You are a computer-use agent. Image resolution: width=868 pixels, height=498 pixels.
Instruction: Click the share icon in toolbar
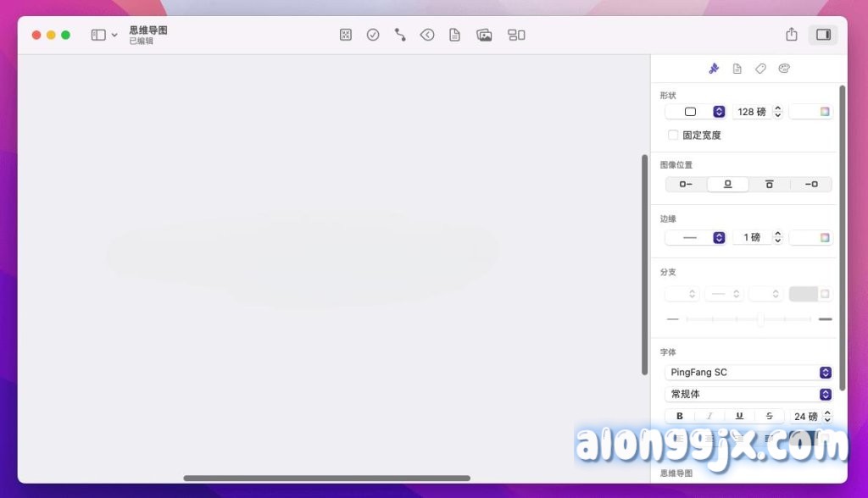792,35
